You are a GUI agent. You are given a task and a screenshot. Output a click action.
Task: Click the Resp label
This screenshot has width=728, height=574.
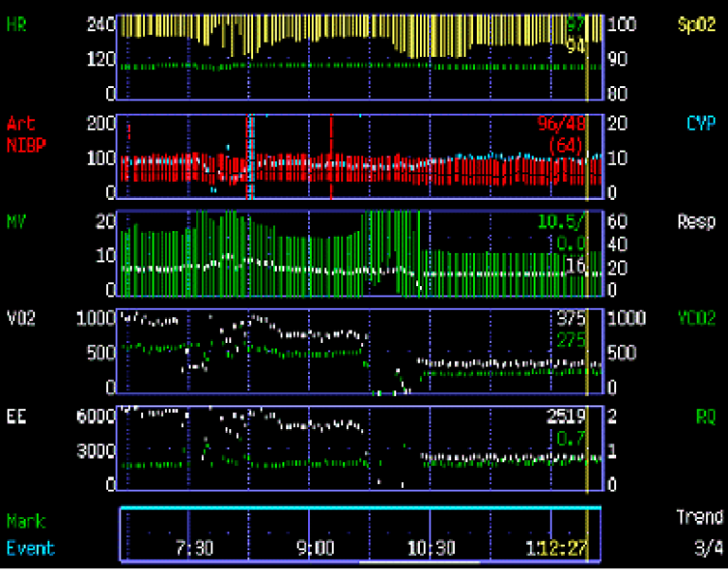coord(697,222)
